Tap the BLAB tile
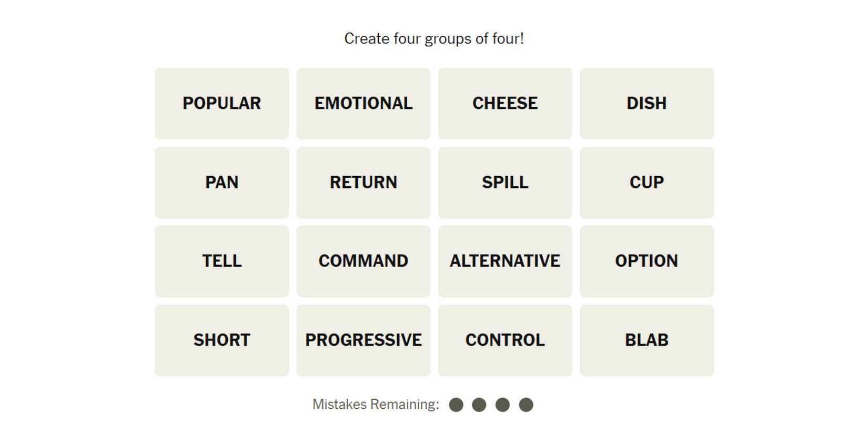This screenshot has height=434, width=868. pyautogui.click(x=647, y=340)
